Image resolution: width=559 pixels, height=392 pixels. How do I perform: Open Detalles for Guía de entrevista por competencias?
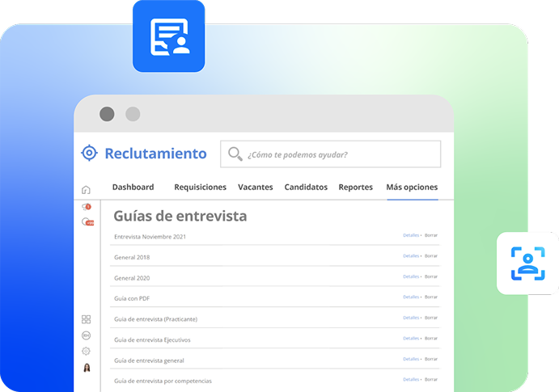[411, 380]
